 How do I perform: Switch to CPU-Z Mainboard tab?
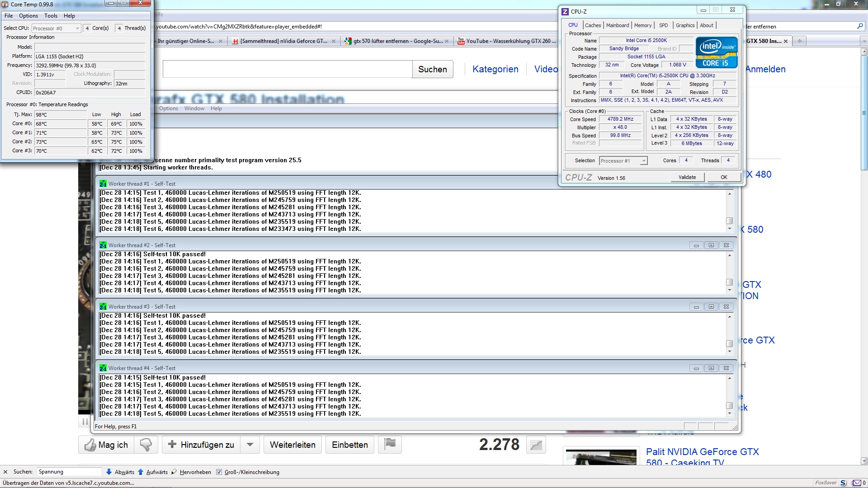coord(618,25)
